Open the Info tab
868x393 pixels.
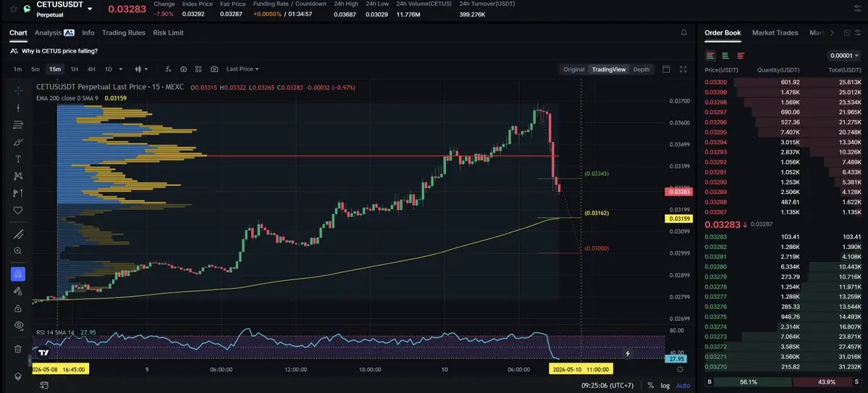[x=88, y=33]
